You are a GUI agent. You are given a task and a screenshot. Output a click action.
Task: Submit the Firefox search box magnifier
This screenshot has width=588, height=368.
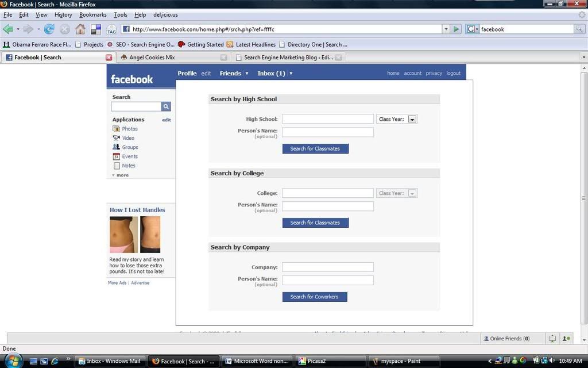click(x=579, y=29)
